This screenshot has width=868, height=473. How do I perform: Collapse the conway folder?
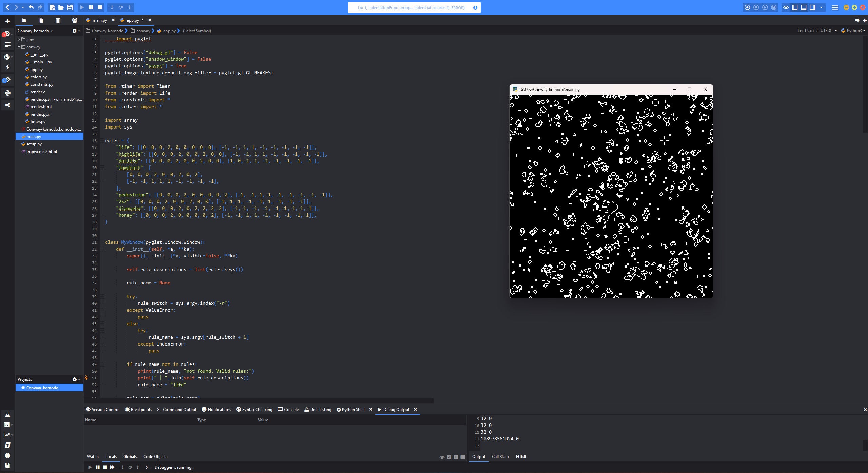coord(19,47)
